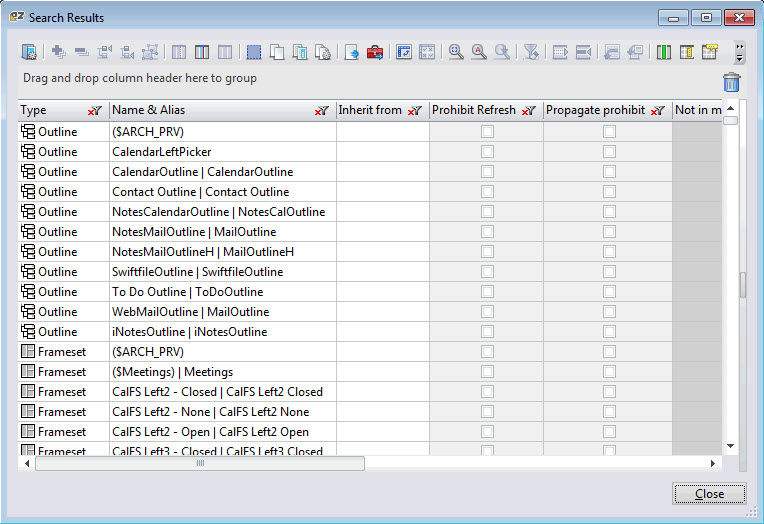Click the red toolbox icon in toolbar

[x=375, y=52]
